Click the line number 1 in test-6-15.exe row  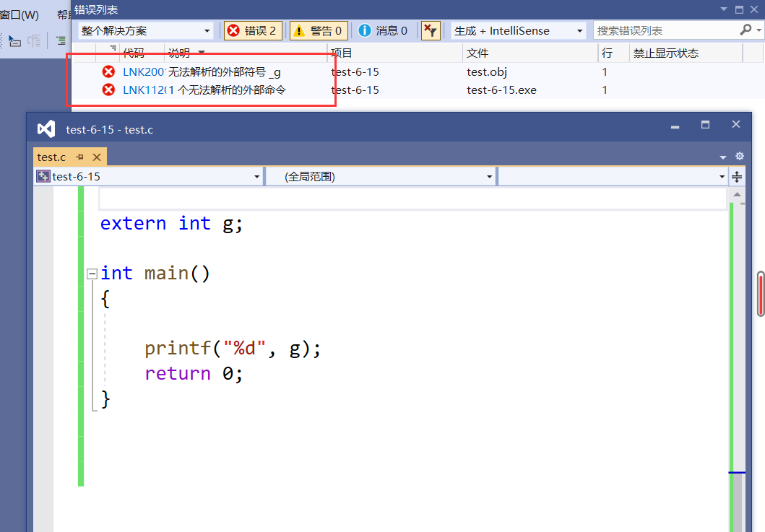click(605, 90)
